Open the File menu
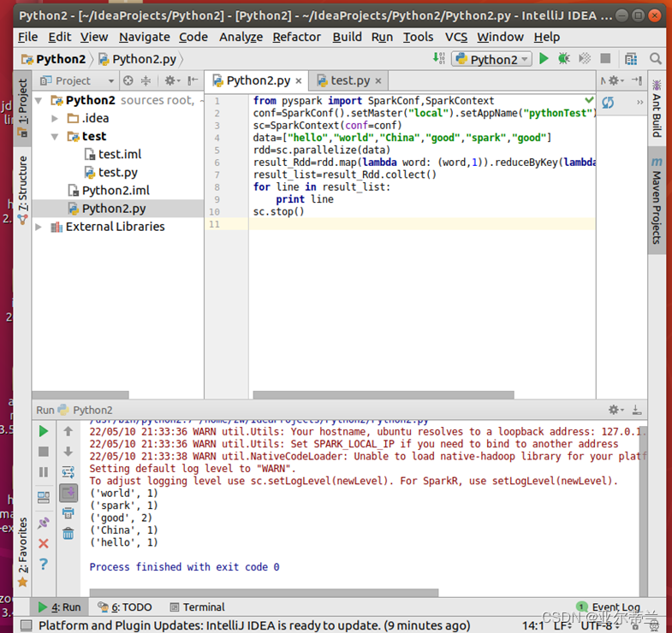The image size is (672, 633). [28, 38]
